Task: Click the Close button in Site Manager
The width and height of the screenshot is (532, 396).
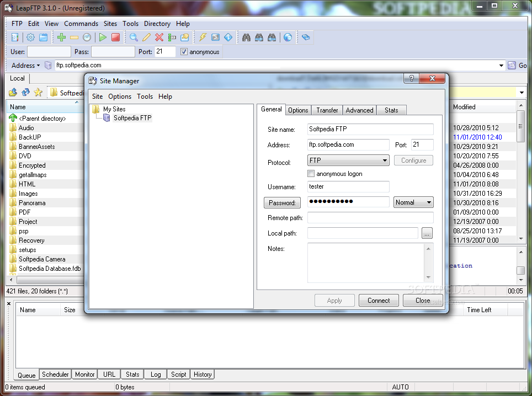Action: coord(423,301)
